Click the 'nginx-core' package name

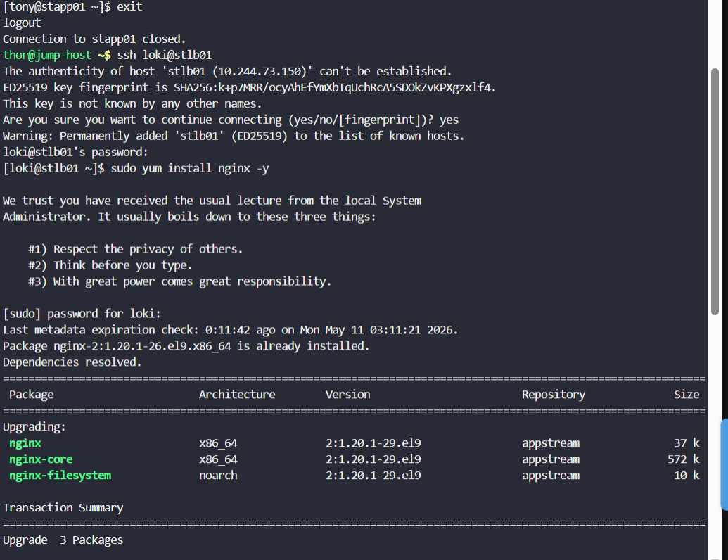[x=41, y=459]
